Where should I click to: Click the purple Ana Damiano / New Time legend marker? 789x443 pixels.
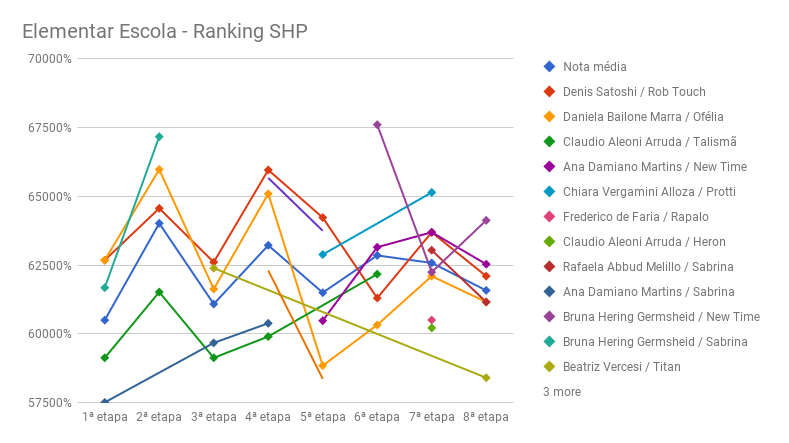[549, 167]
